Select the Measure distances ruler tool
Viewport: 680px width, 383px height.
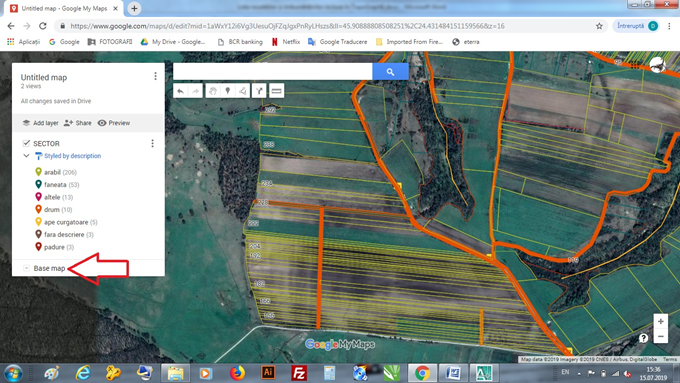pos(276,91)
